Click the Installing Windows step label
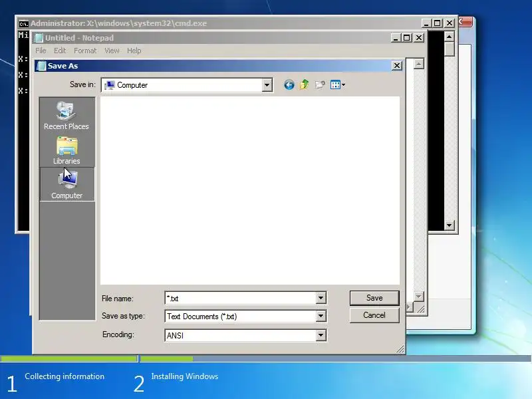532x399 pixels. (185, 376)
